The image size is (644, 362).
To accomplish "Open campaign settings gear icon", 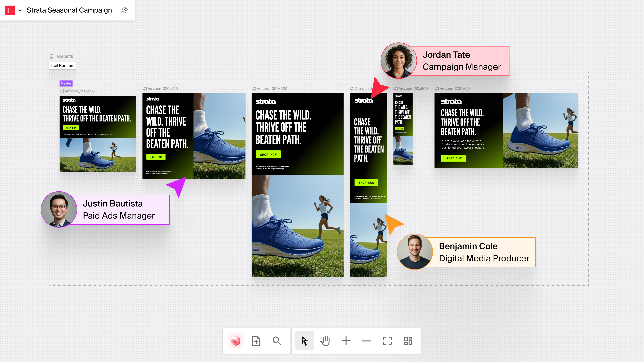I will (125, 10).
